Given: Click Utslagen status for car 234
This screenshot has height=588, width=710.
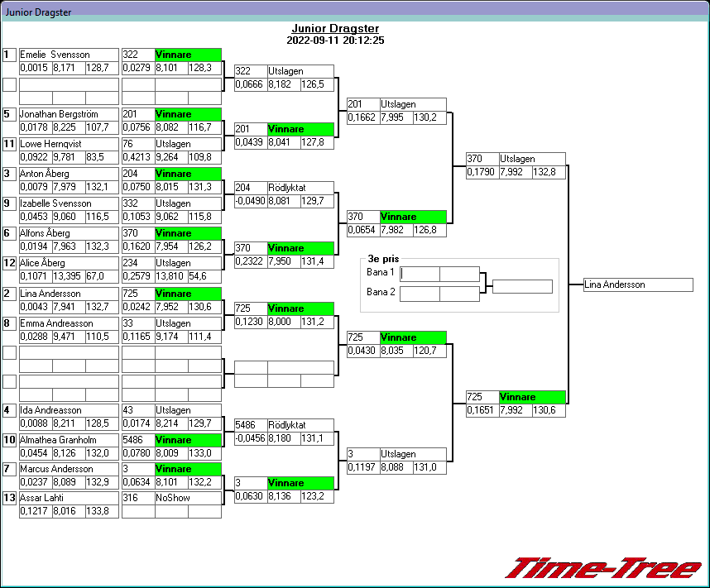Looking at the screenshot, I should [x=188, y=263].
